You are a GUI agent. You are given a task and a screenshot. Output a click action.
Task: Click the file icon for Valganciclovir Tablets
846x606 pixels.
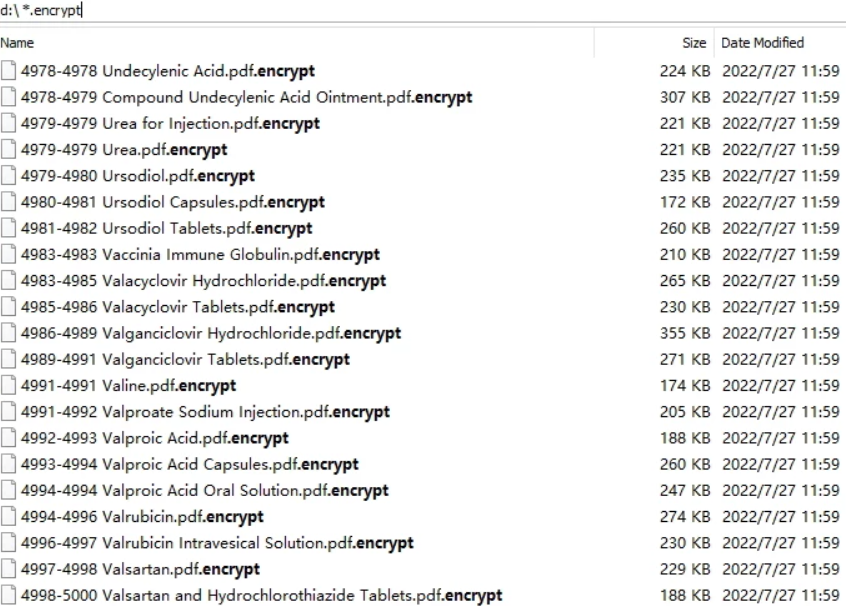(10, 359)
